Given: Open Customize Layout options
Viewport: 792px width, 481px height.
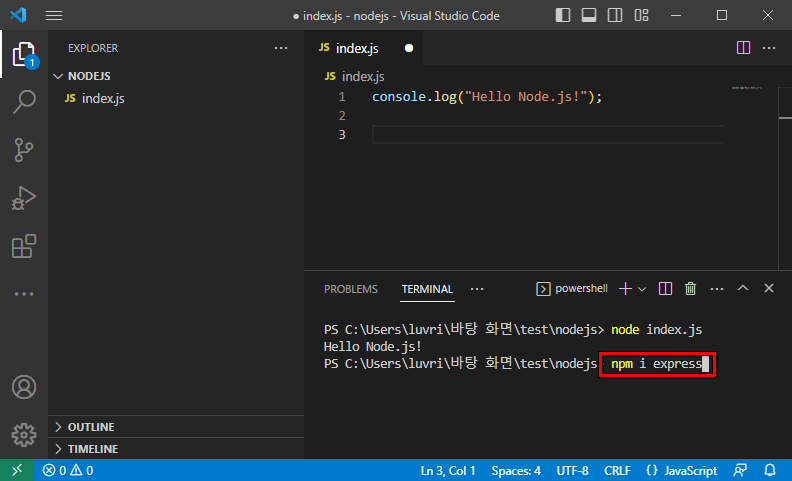Looking at the screenshot, I should (641, 15).
